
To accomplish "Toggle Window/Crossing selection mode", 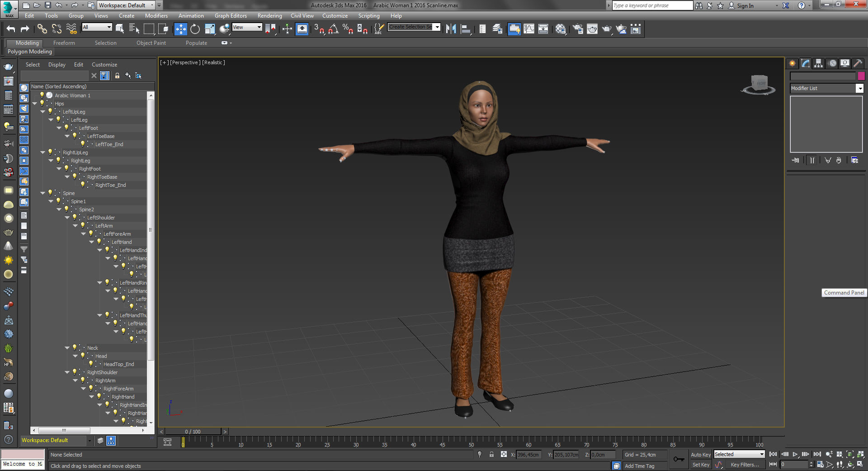I will tap(163, 29).
